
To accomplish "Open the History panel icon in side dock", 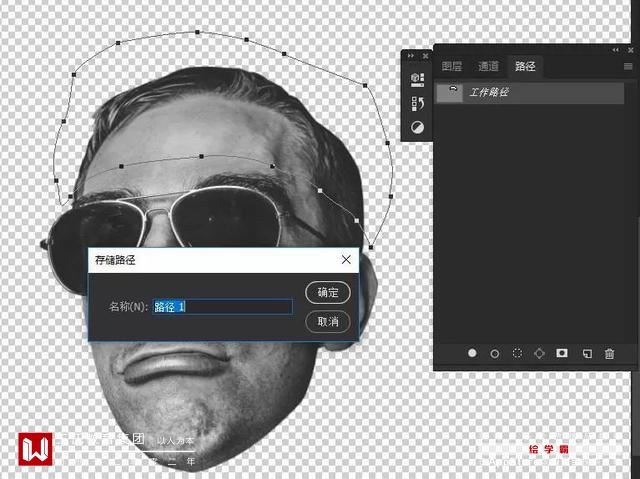I will 417,104.
